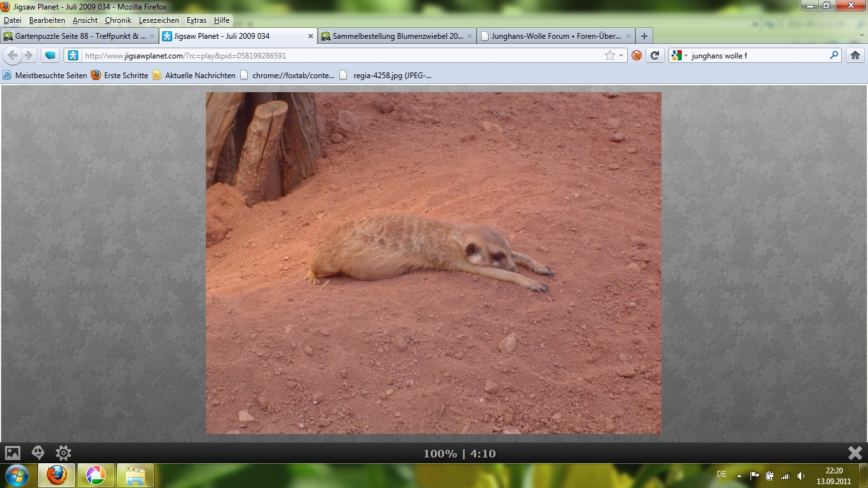The image size is (868, 488).
Task: Toggle the speaker volume icon in tray
Action: coord(801,475)
